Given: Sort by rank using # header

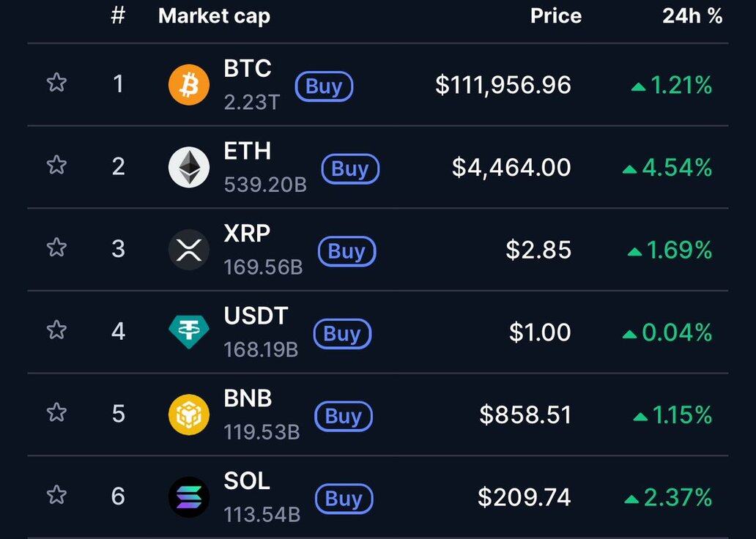Looking at the screenshot, I should pyautogui.click(x=118, y=16).
